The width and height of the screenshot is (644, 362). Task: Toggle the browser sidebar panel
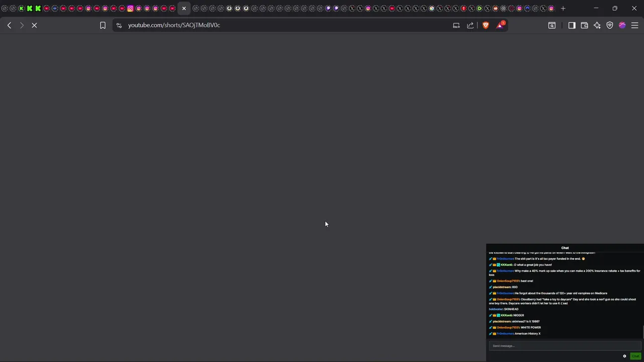(572, 25)
